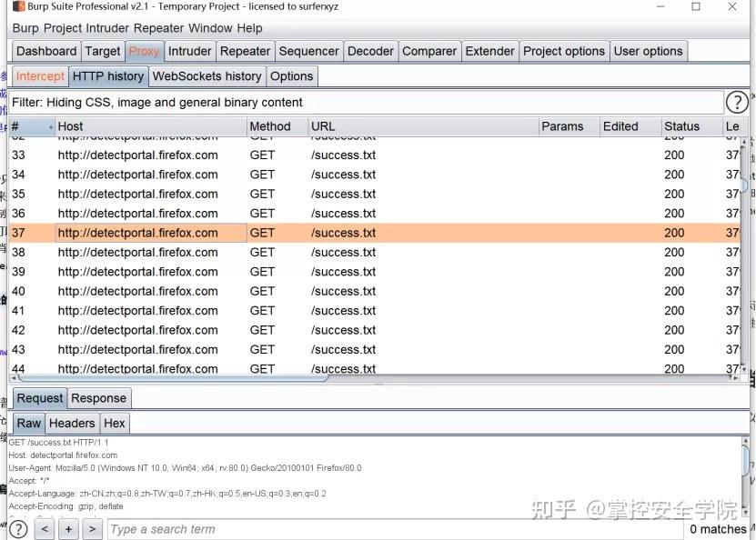
Task: Select history row number 36
Action: pyautogui.click(x=374, y=214)
